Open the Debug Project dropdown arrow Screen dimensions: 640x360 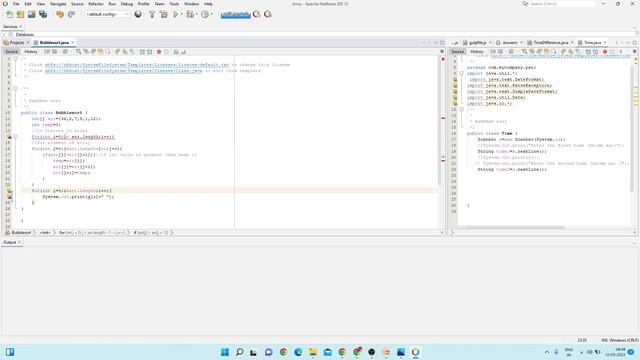tap(196, 14)
